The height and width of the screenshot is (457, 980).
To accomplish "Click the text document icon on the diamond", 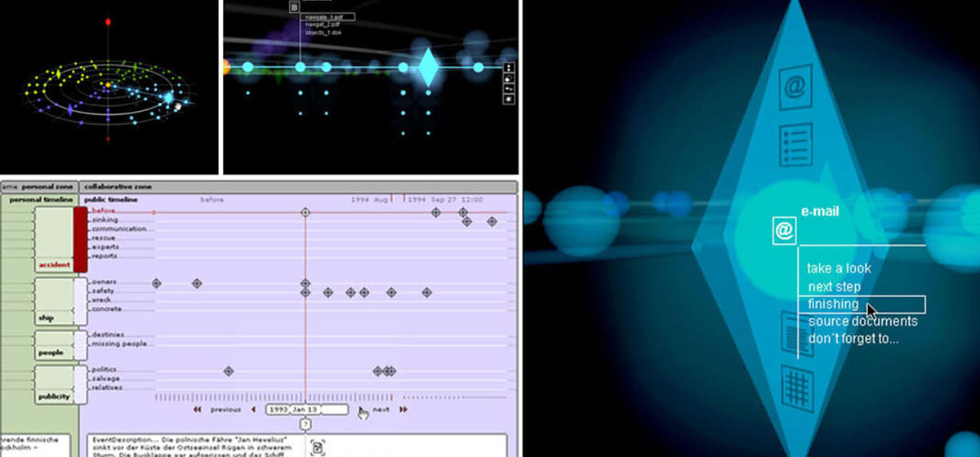I will [x=795, y=332].
